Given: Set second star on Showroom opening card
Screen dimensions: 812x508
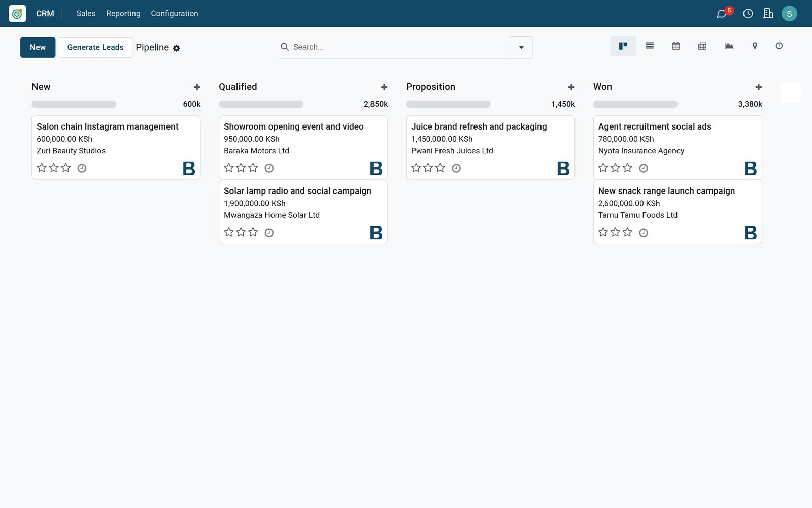Looking at the screenshot, I should pyautogui.click(x=241, y=168).
